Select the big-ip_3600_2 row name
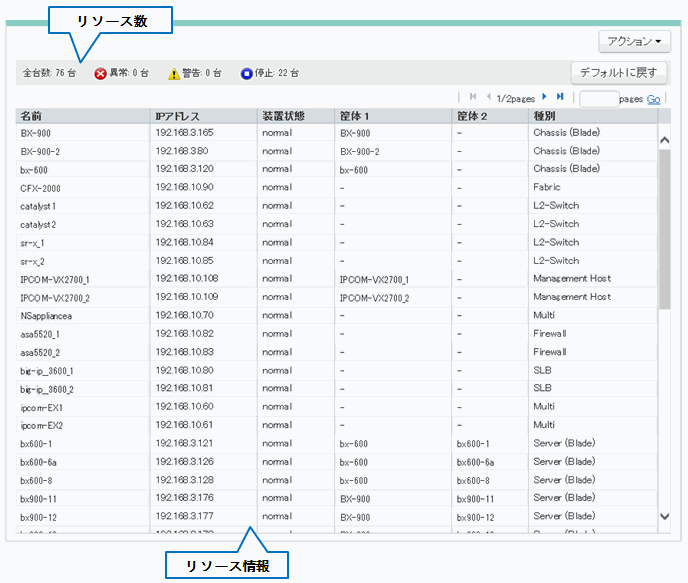Screen dimensions: 688x583 click(47, 390)
